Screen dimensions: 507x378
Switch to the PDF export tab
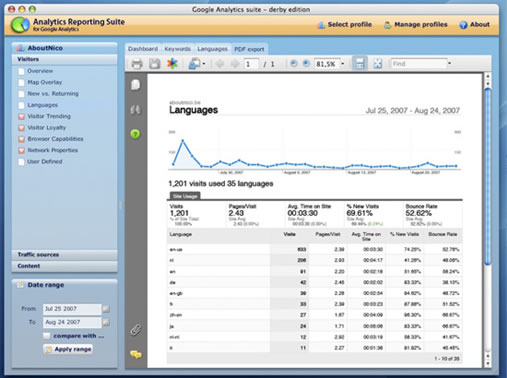[x=249, y=49]
